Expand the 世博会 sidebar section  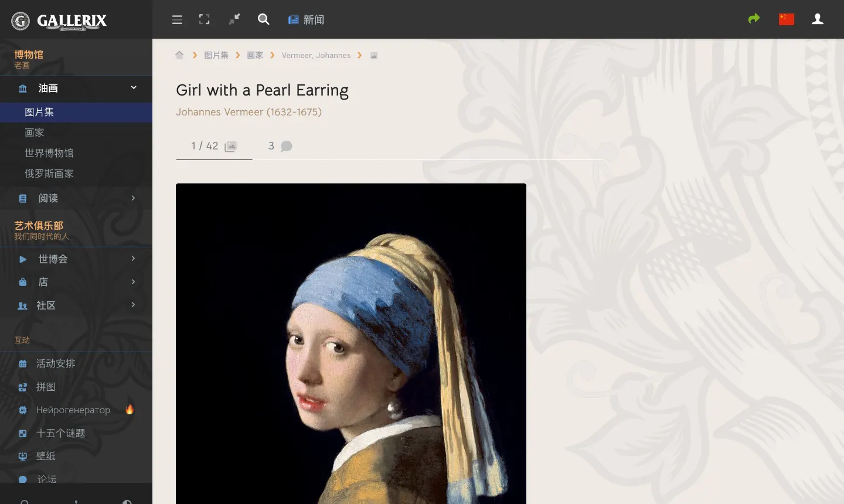[76, 258]
